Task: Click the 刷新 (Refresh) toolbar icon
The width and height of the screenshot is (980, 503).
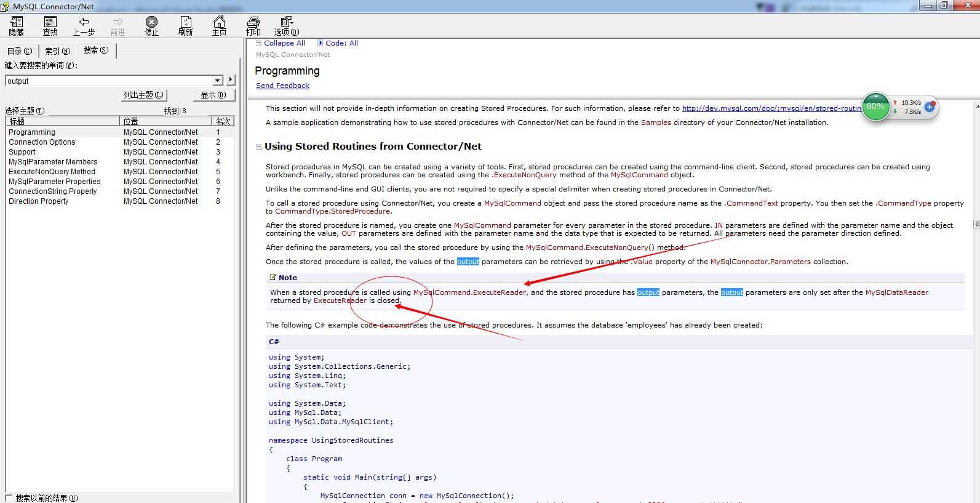Action: 185,26
